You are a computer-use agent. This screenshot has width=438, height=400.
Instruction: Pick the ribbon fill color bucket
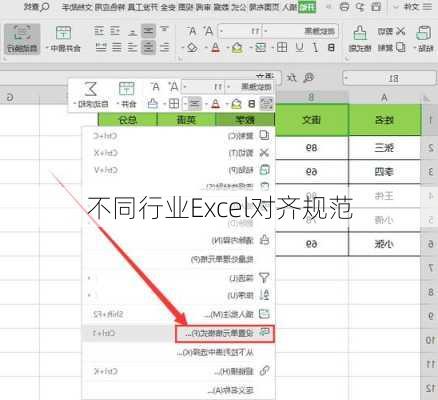click(x=237, y=48)
